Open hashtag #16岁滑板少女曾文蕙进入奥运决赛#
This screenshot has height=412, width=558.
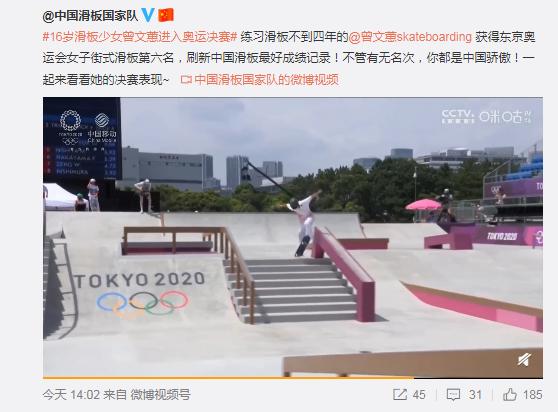[x=140, y=37]
